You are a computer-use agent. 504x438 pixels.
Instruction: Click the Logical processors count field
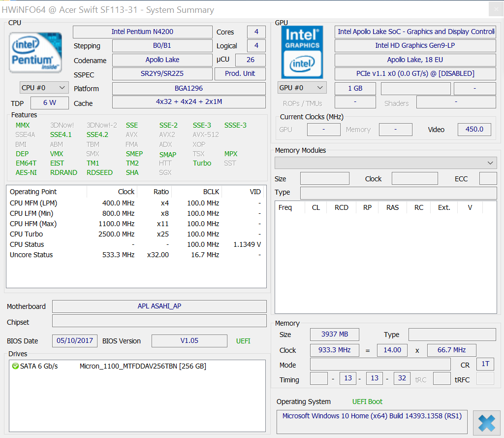[x=256, y=46]
